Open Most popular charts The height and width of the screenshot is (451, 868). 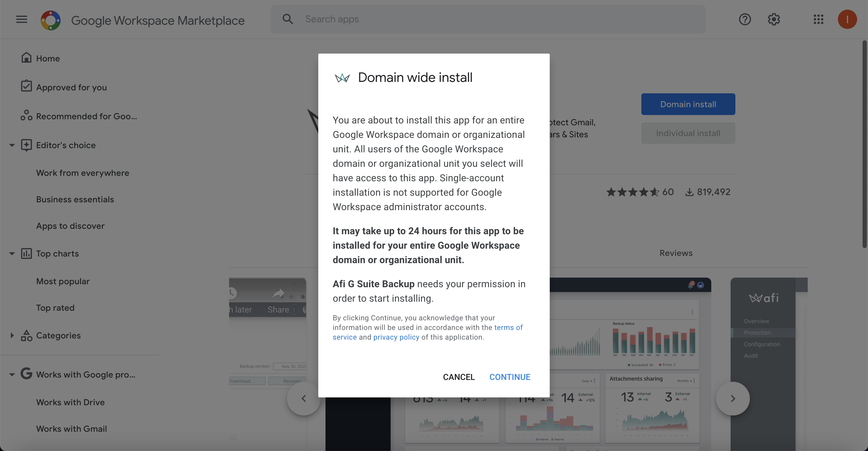tap(63, 281)
